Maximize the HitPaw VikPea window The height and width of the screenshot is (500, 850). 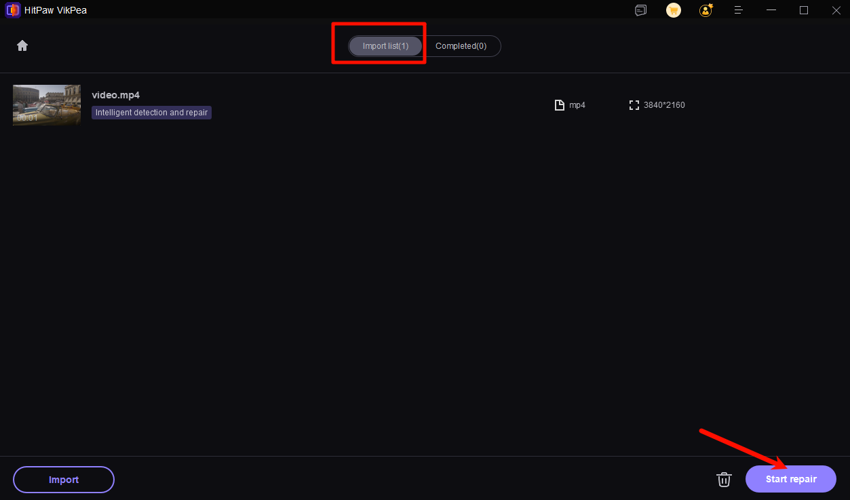click(803, 10)
